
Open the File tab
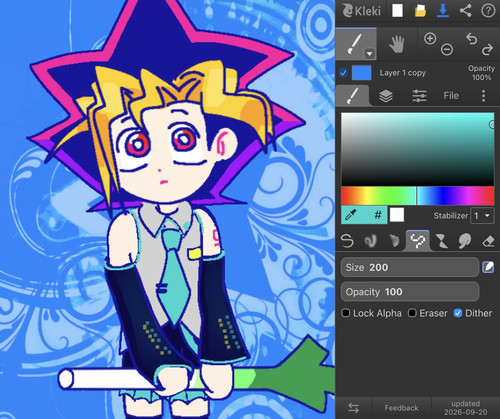tap(451, 96)
